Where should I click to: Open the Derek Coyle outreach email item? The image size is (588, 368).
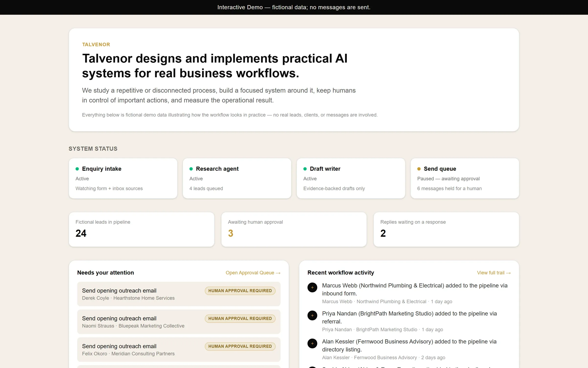[x=179, y=294]
